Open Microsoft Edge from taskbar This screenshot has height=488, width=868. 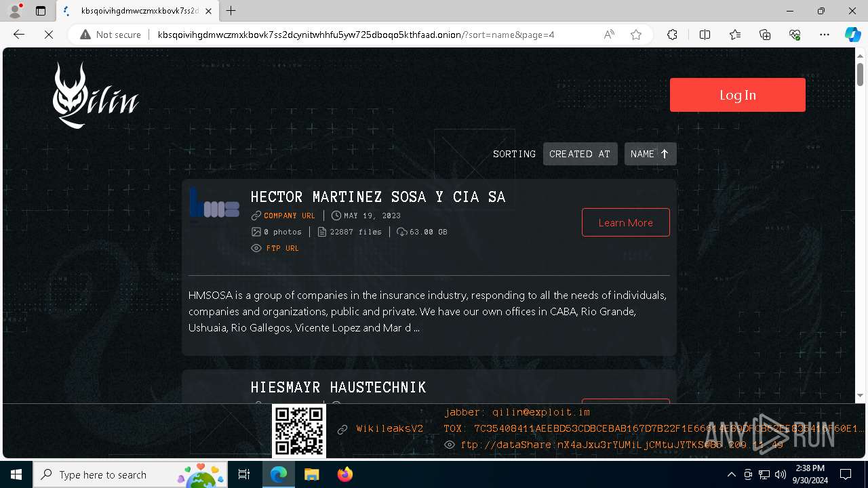(x=279, y=474)
